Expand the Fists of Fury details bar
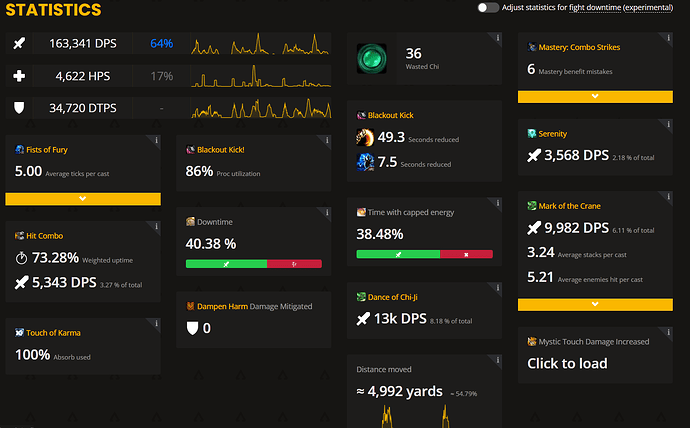690x428 pixels. [83, 199]
